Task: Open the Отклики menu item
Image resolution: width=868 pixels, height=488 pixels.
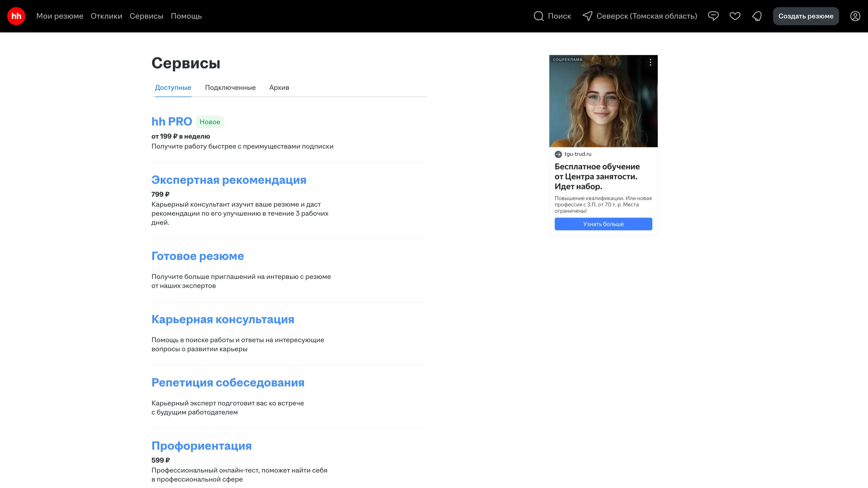Action: [x=106, y=16]
